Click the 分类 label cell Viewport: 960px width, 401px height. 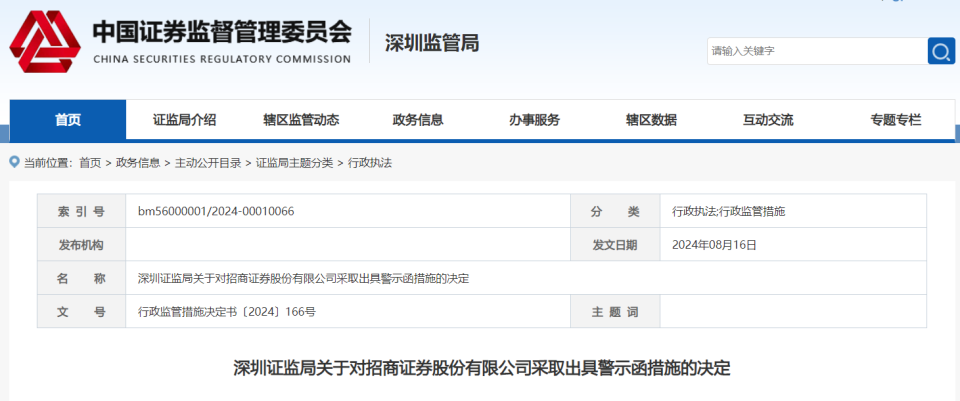(615, 212)
